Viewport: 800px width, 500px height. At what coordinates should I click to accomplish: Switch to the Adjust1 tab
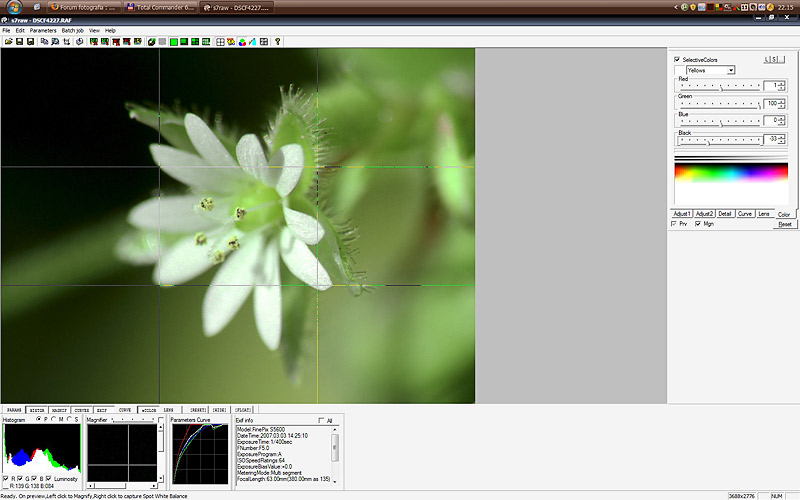[x=682, y=214]
